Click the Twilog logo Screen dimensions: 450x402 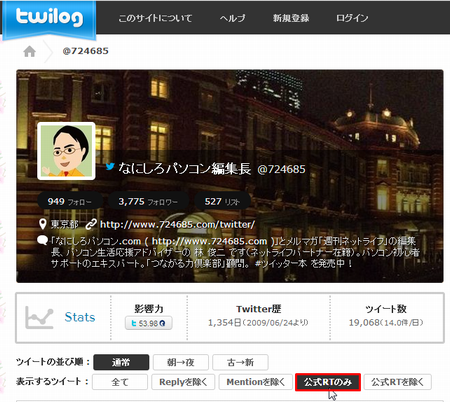tap(49, 18)
